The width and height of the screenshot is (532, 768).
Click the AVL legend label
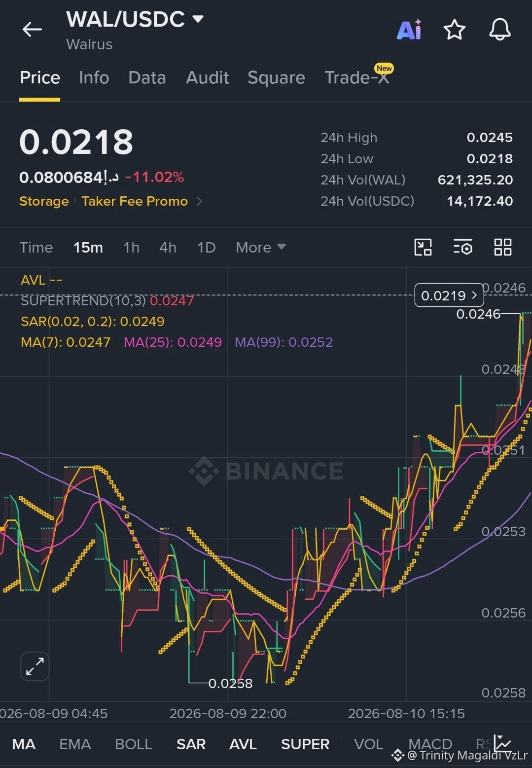(x=41, y=280)
